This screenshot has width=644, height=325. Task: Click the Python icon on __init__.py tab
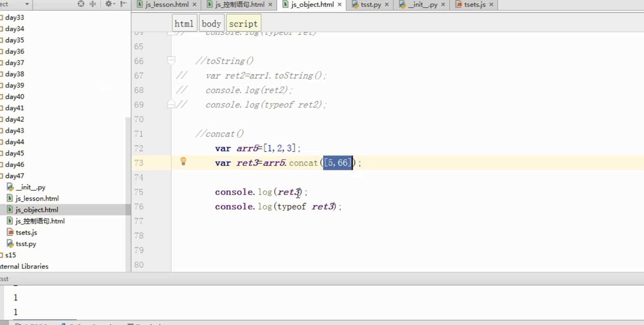tap(403, 5)
